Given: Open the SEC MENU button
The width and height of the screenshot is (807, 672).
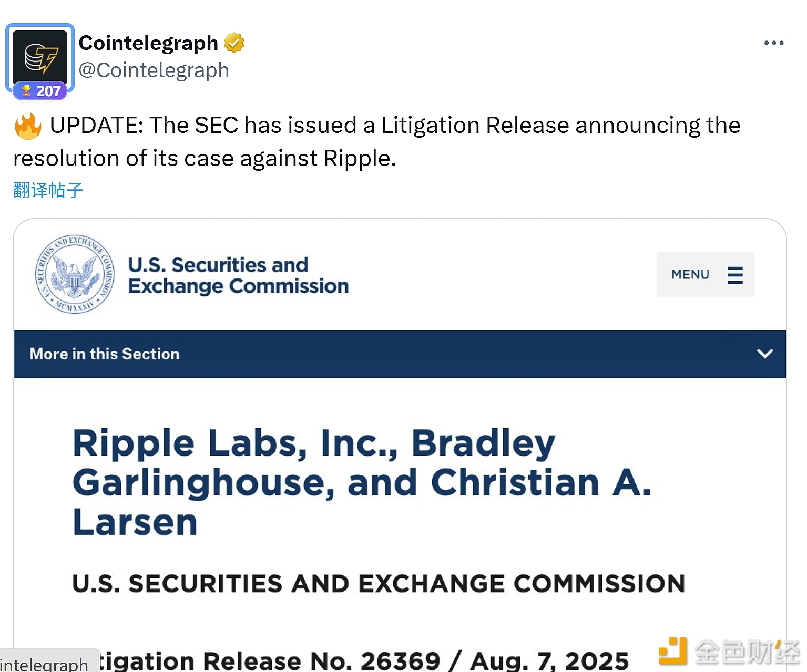Looking at the screenshot, I should click(704, 275).
